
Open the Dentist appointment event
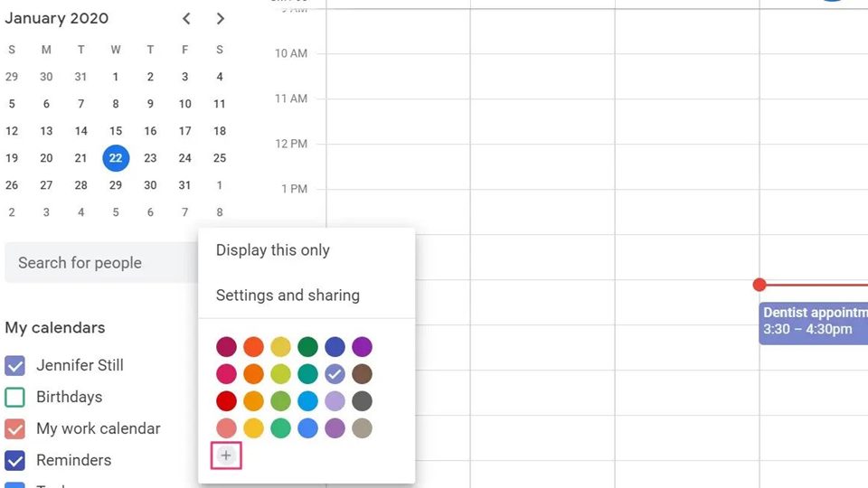(x=814, y=322)
